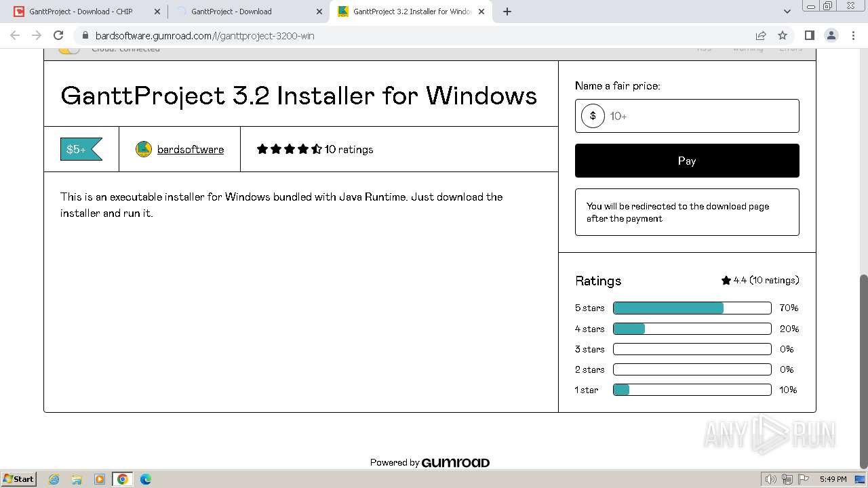The height and width of the screenshot is (488, 868).
Task: Open the media player taskbar icon
Action: click(100, 479)
